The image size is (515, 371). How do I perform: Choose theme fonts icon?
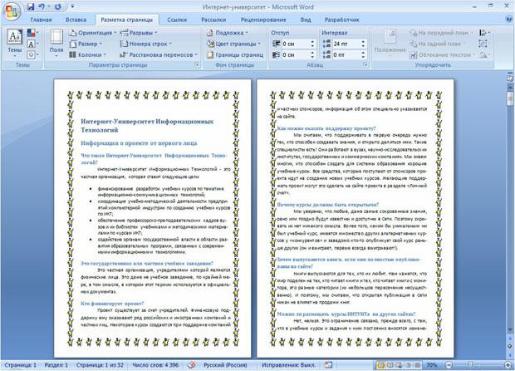(32, 44)
